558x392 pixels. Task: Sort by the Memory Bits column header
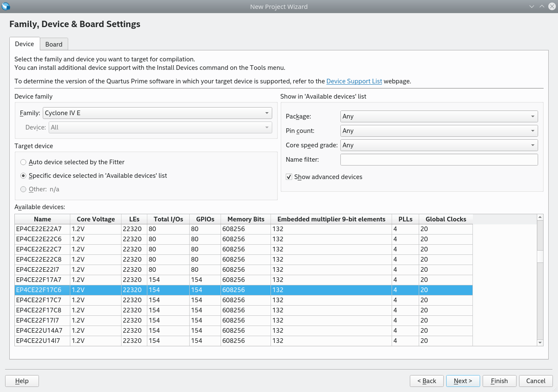(x=246, y=219)
